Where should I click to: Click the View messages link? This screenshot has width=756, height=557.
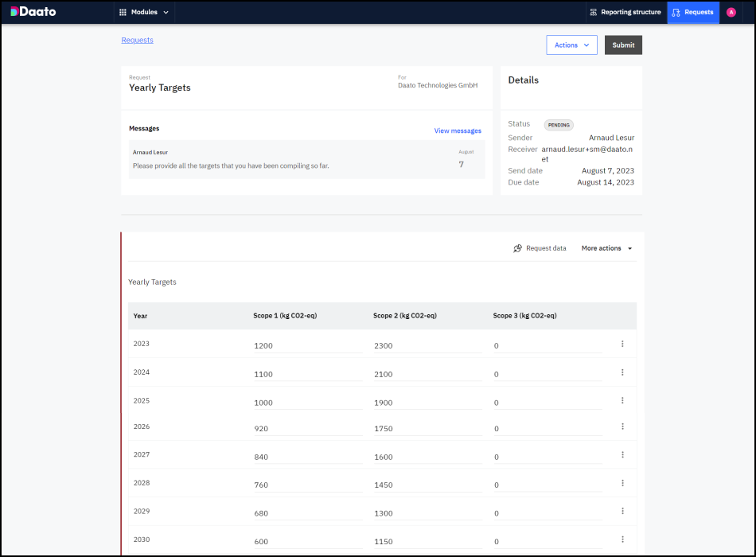point(458,130)
